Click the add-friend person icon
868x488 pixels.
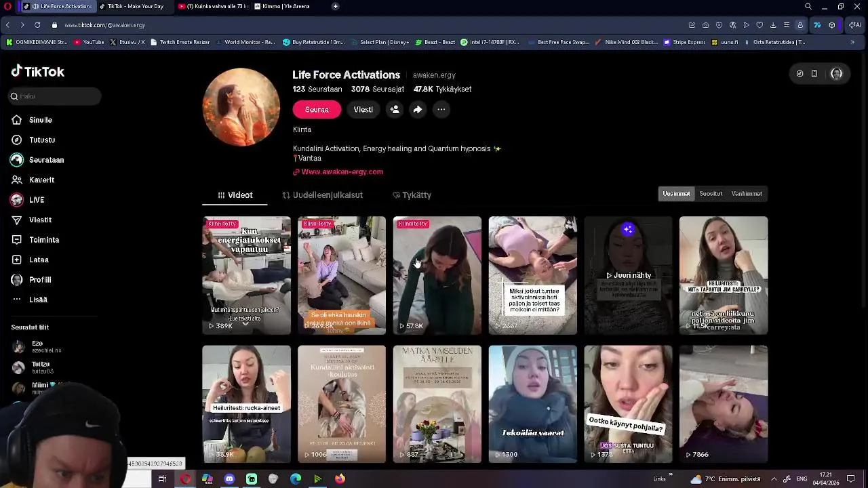394,109
